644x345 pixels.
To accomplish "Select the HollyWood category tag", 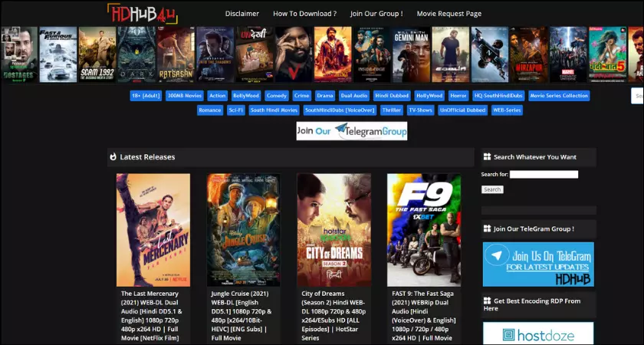I will (429, 96).
